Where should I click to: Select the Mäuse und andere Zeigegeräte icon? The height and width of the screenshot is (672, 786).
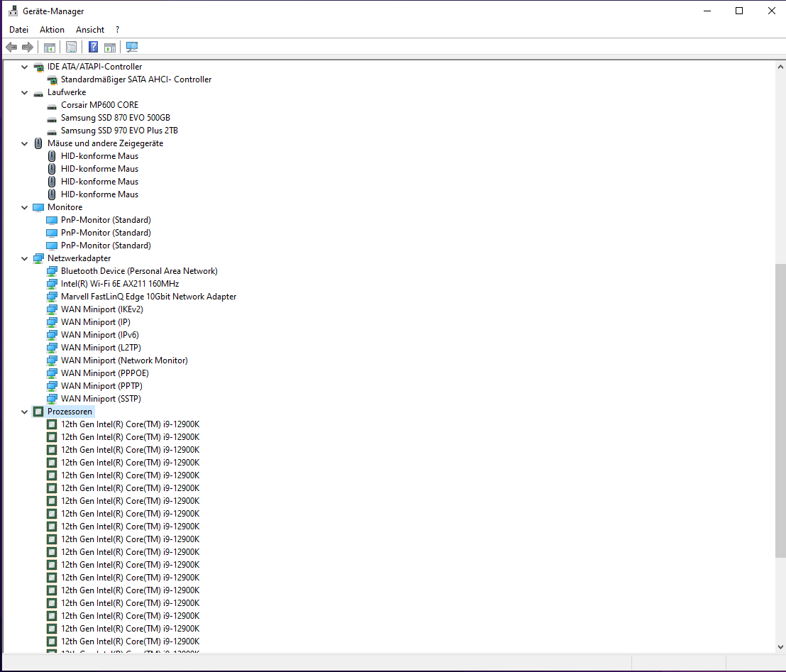tap(38, 143)
